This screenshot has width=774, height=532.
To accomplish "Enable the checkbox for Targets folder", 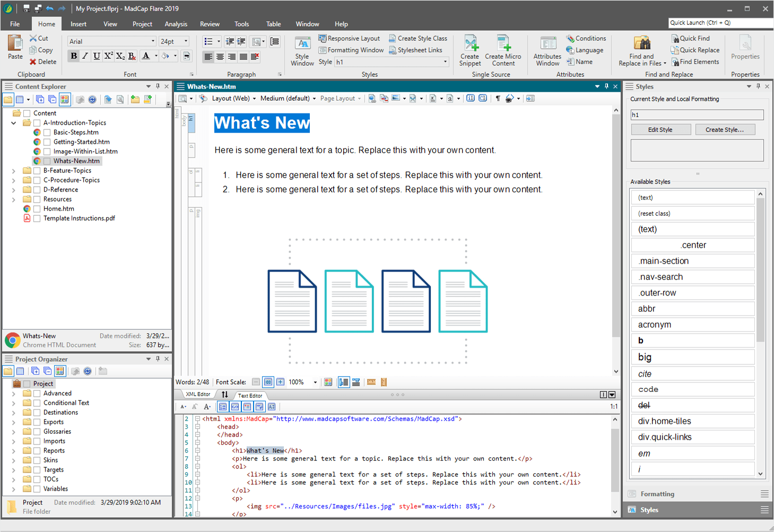I will [37, 470].
